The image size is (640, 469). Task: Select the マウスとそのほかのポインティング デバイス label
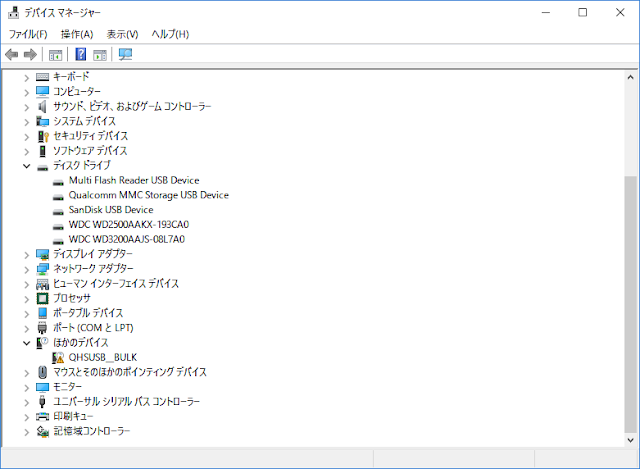pos(130,372)
